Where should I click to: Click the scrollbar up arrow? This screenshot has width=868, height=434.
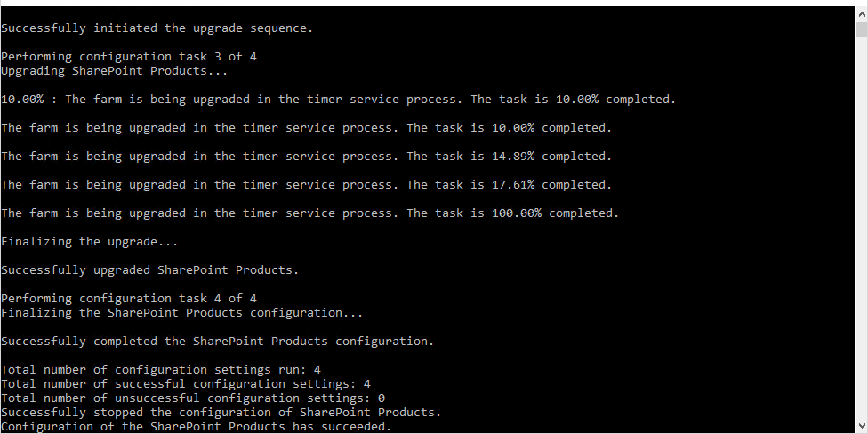tap(862, 14)
